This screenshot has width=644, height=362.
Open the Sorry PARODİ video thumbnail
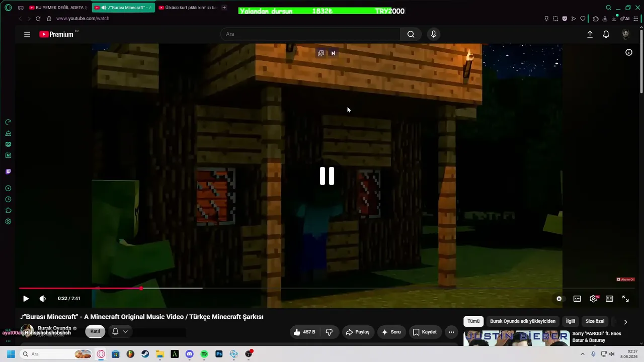coord(516,338)
